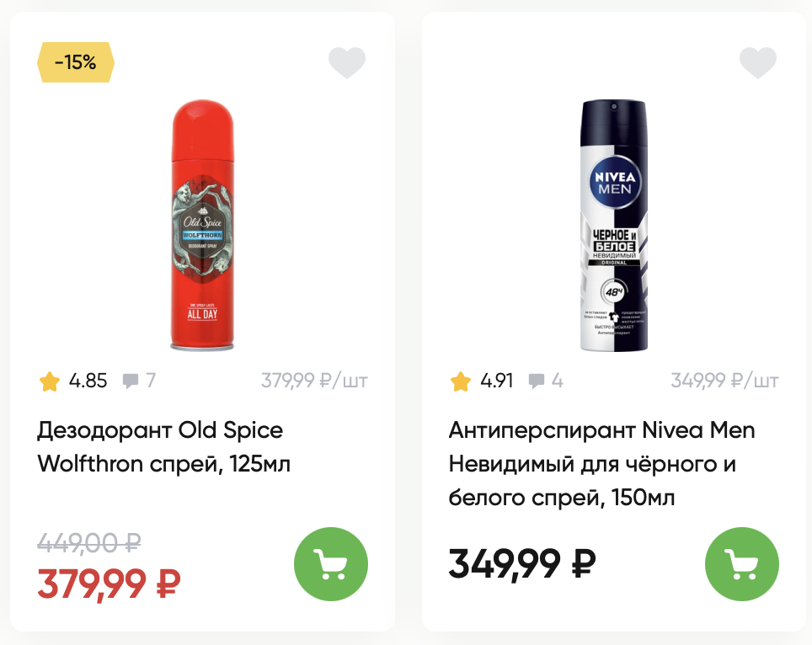This screenshot has width=812, height=645.
Task: Add Nivea Men antiperspirant to cart
Action: click(742, 563)
